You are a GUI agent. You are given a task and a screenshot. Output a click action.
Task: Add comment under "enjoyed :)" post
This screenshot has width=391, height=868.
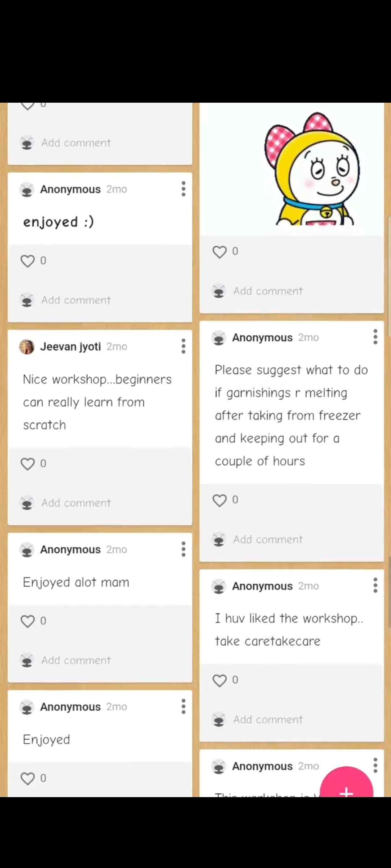click(76, 300)
